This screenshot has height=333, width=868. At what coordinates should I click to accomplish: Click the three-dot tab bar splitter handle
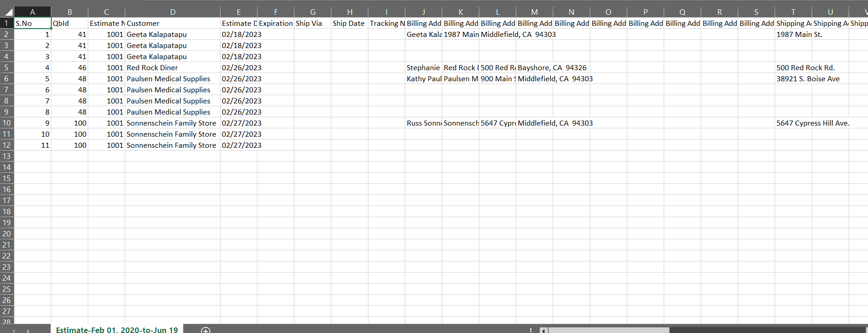531,330
